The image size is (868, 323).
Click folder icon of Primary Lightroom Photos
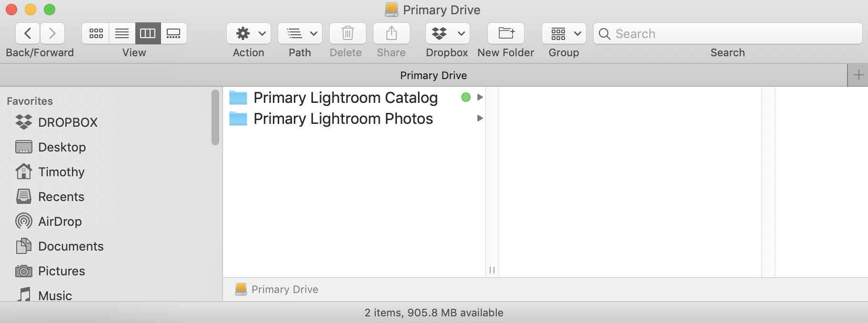pyautogui.click(x=238, y=119)
